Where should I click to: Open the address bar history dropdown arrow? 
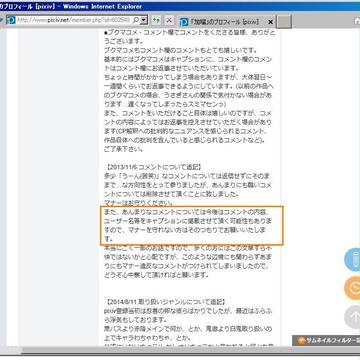tap(144, 20)
